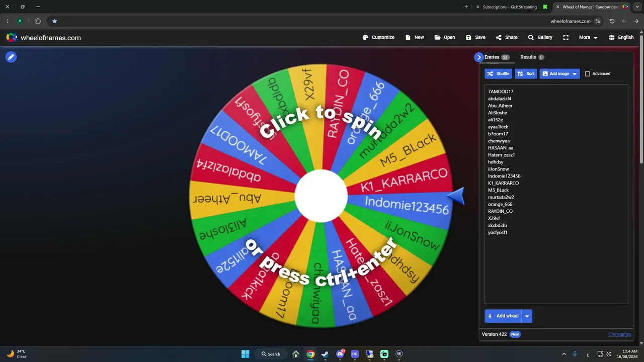
Task: Click the microphone tray icon
Action: click(x=575, y=354)
